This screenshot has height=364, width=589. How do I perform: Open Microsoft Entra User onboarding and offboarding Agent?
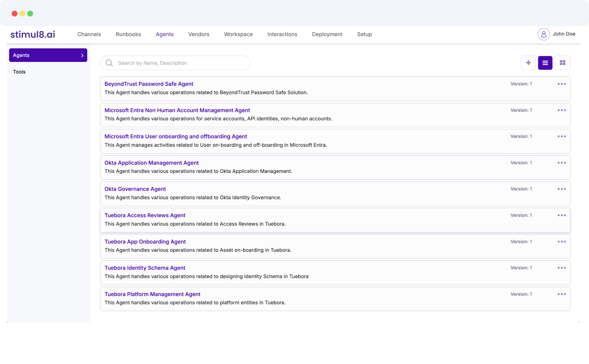pos(176,136)
